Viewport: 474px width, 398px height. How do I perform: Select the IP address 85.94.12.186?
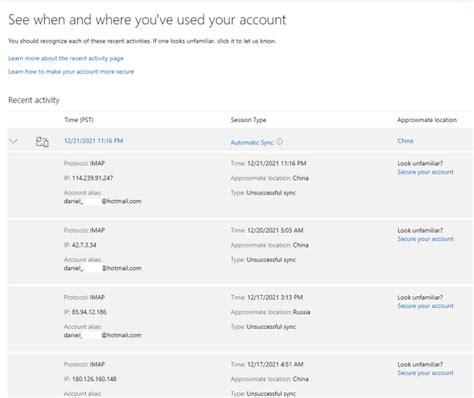click(89, 312)
